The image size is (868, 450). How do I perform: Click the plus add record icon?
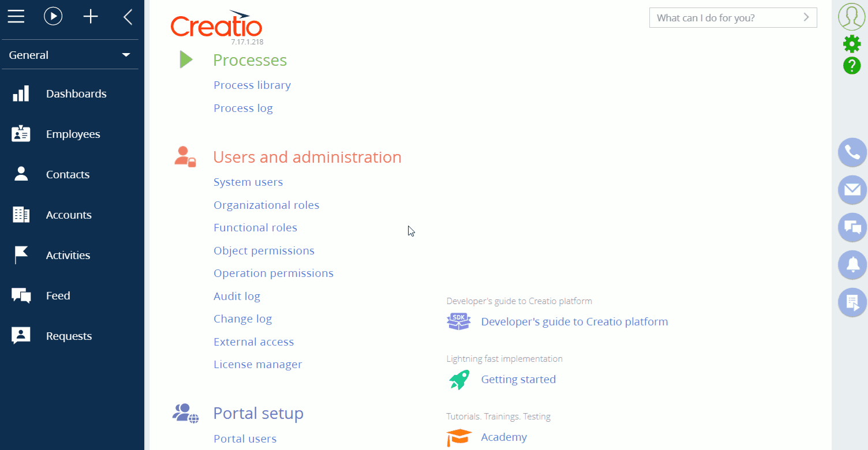click(x=91, y=17)
